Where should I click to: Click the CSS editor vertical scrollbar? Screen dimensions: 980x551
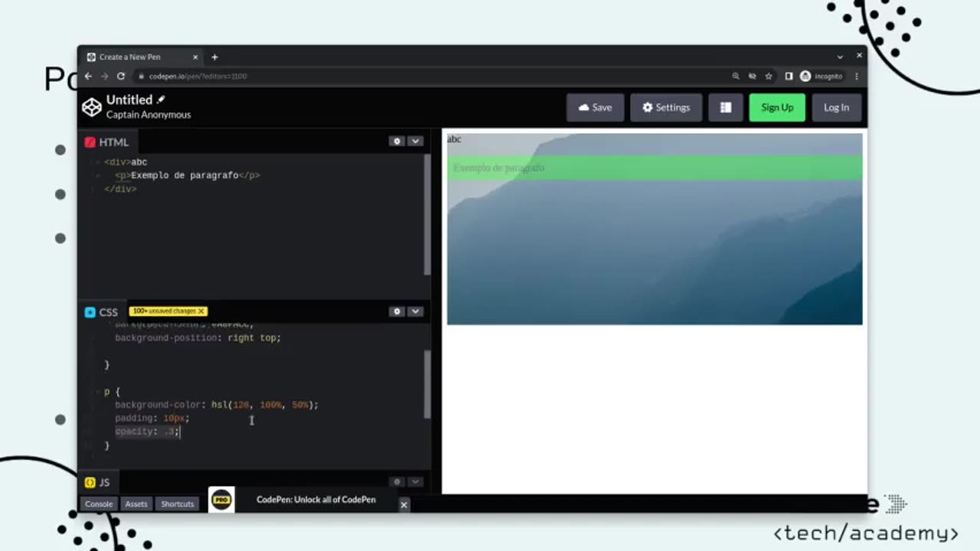coord(427,383)
